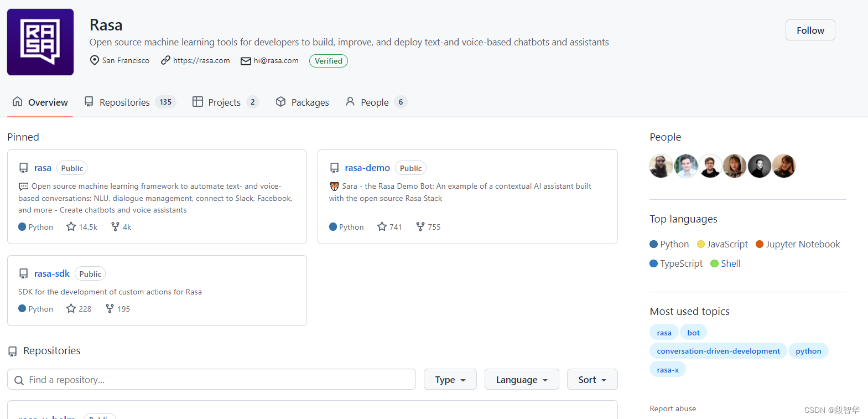Image resolution: width=868 pixels, height=419 pixels.
Task: Click the sixth member avatar in People
Action: (784, 166)
